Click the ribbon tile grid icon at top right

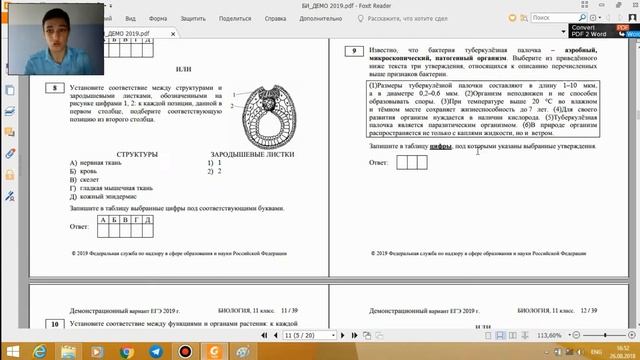click(x=584, y=5)
